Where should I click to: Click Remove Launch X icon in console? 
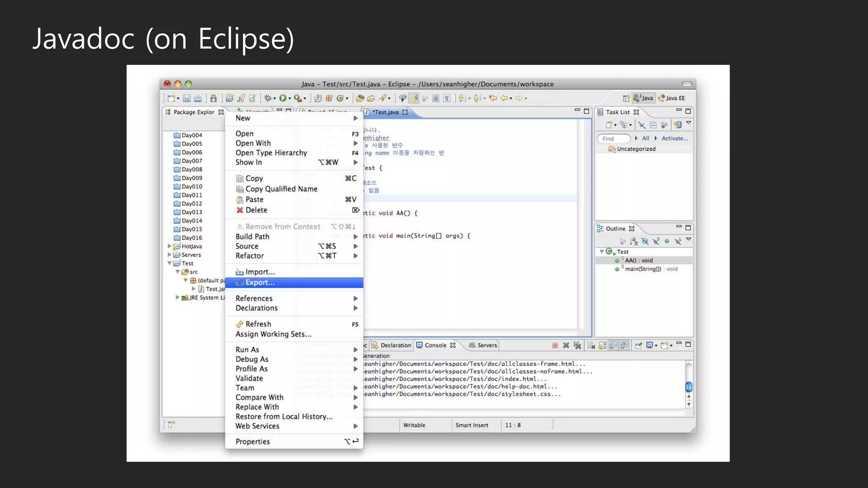click(x=566, y=345)
